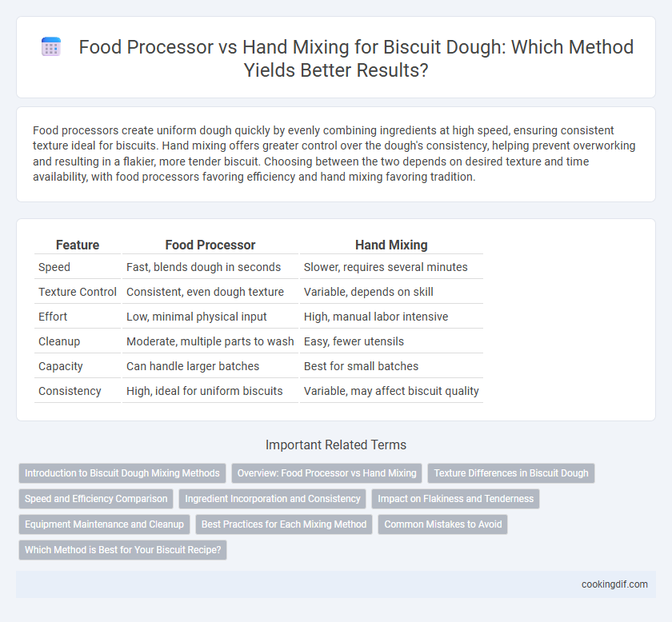The image size is (672, 622).
Task: Select the Texture Control row label
Action: point(78,292)
